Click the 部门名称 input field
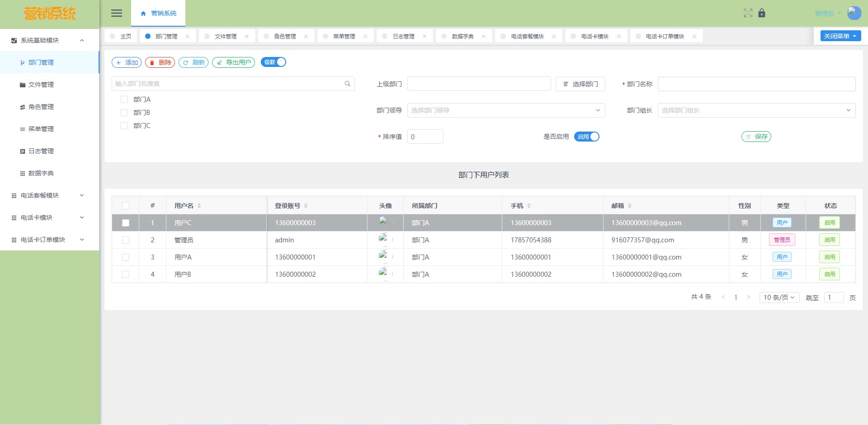Viewport: 868px width, 425px height. pyautogui.click(x=756, y=84)
